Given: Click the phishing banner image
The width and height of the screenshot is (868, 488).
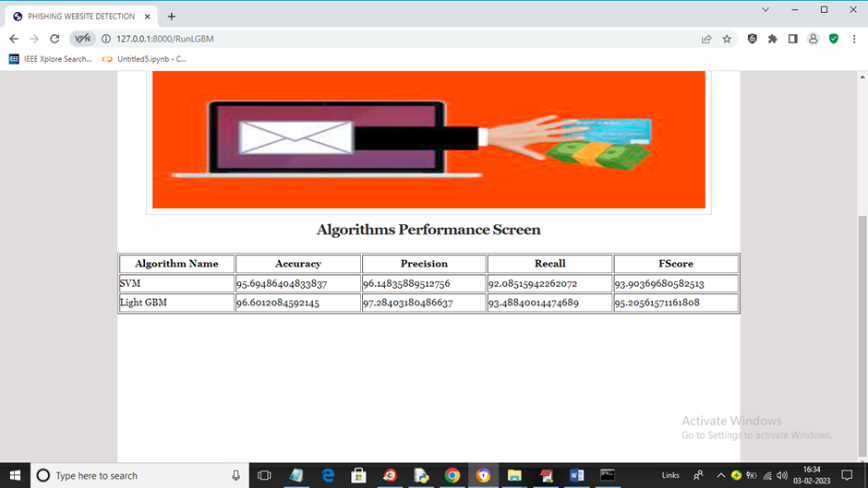Looking at the screenshot, I should [428, 139].
